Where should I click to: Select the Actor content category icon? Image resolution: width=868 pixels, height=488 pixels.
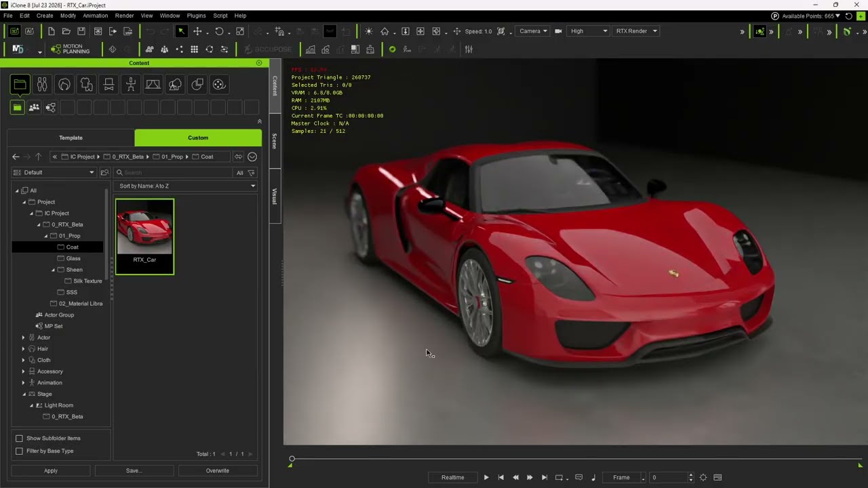42,84
